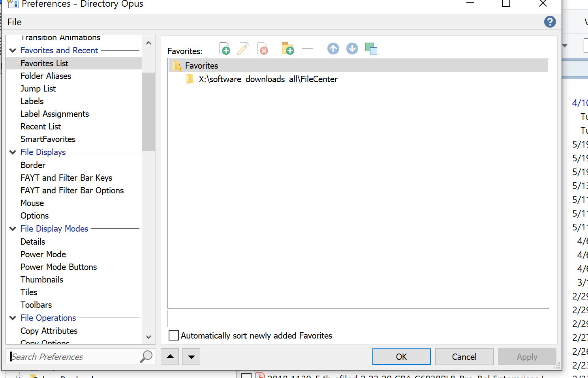Viewport: 588px width, 378px height.
Task: Open the Border page
Action: [x=33, y=165]
